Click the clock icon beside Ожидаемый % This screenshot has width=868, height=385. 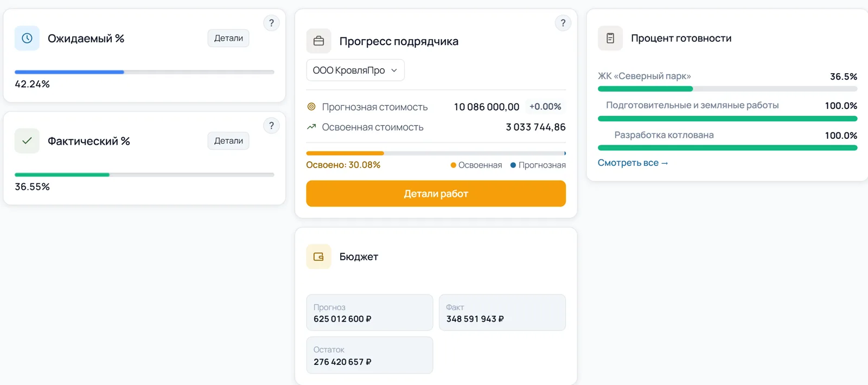pos(27,39)
